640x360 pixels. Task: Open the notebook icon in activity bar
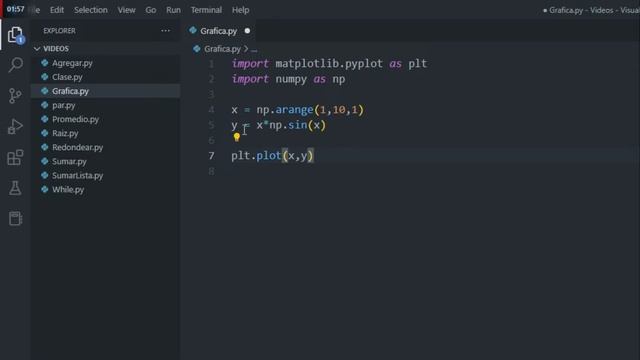(x=15, y=218)
